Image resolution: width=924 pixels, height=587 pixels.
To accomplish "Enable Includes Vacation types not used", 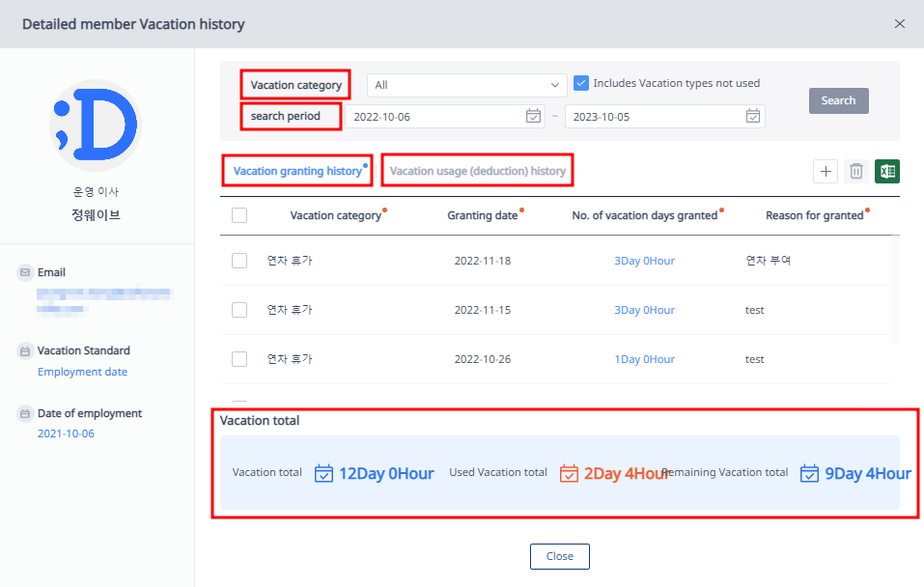I will (581, 83).
